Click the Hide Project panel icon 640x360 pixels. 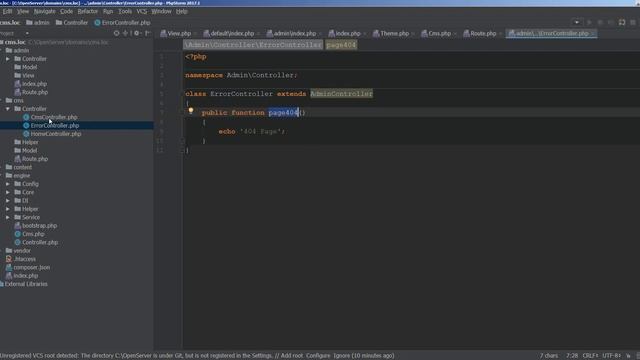coord(147,33)
